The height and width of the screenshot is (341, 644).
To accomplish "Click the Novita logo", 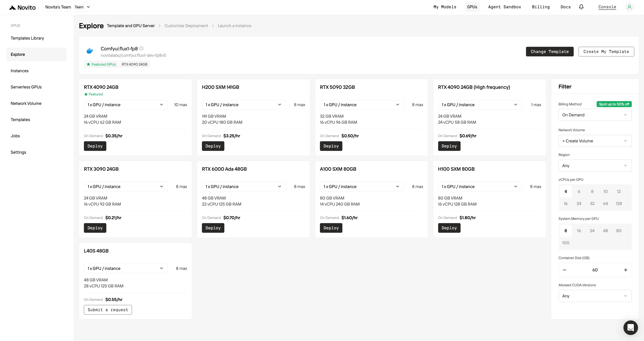I will pos(22,7).
